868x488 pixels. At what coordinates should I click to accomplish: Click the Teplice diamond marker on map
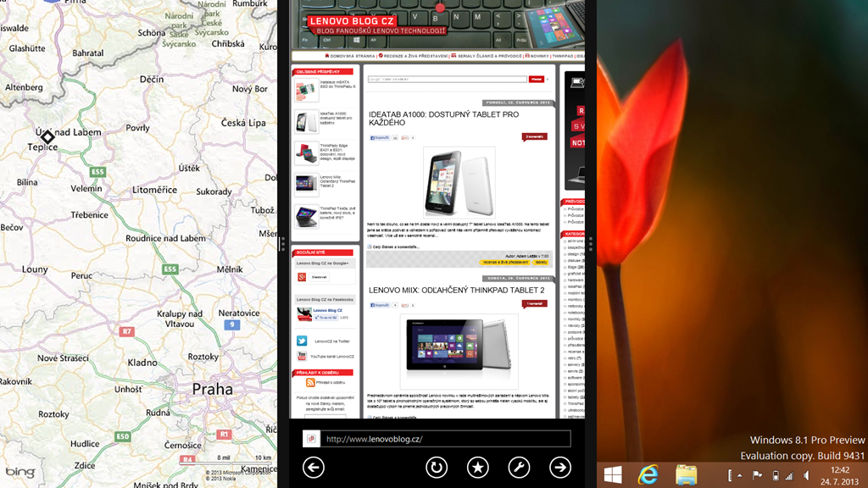(48, 136)
